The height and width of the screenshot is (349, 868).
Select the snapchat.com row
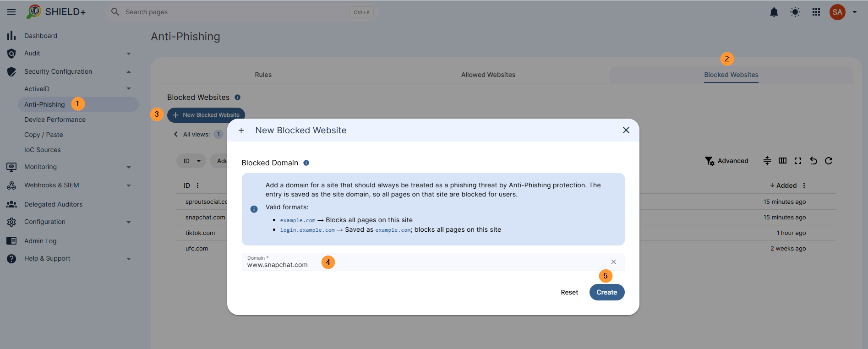pos(506,217)
